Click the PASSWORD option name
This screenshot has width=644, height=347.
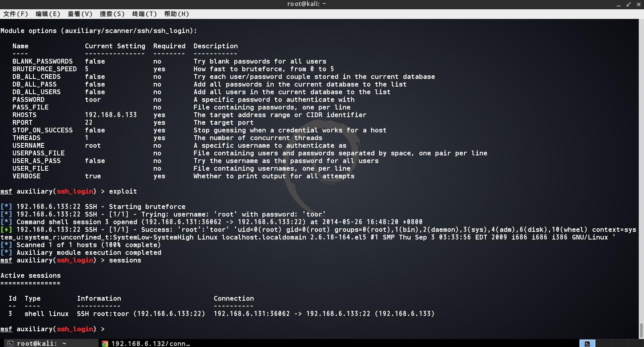29,100
